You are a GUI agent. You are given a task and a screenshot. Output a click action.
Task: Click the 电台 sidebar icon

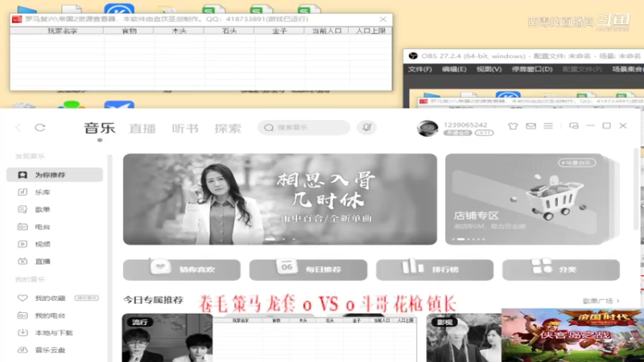tap(23, 227)
